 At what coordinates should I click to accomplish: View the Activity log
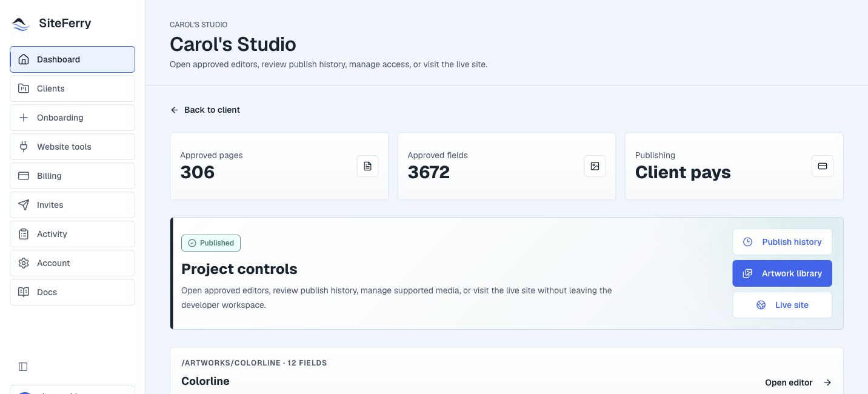(x=72, y=234)
